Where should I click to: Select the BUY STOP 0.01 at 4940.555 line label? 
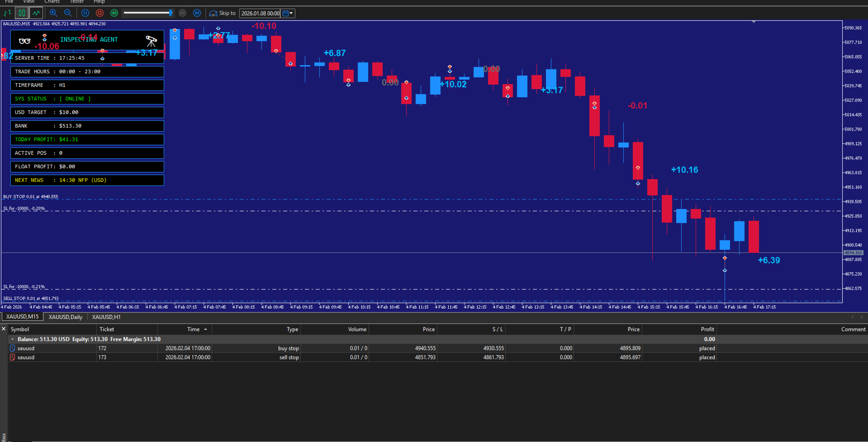(31, 197)
